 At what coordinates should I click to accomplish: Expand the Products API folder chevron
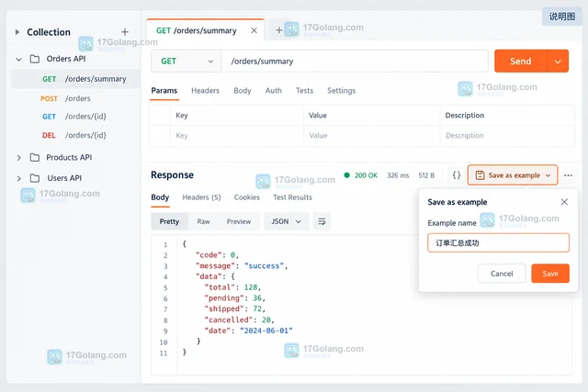[x=18, y=158]
